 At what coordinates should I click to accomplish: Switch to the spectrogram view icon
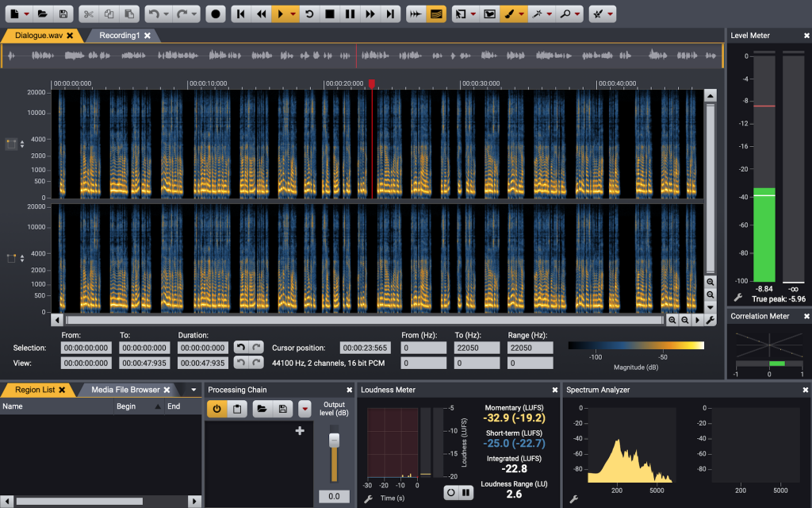[x=435, y=14]
